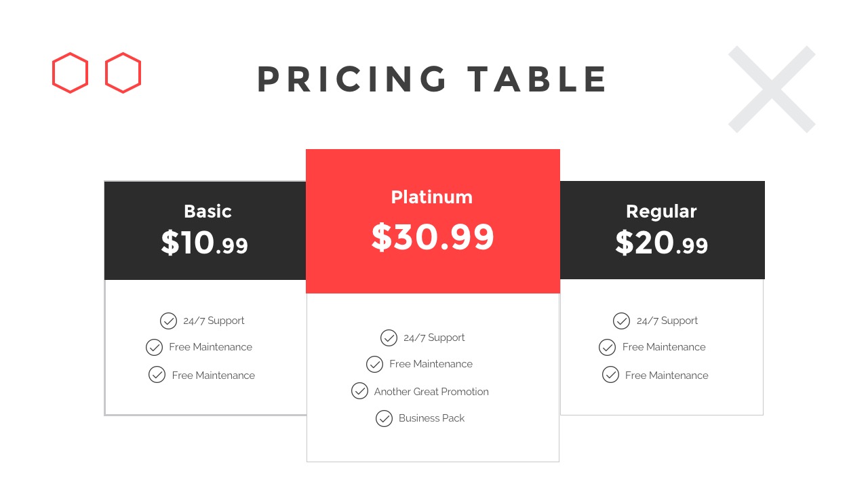Screen dimensions: 868x488
Task: Click 24/7 Support in the Basic plan
Action: coord(214,321)
